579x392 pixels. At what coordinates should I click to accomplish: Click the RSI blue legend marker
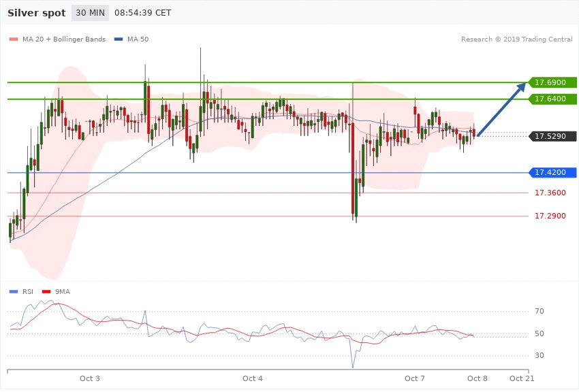coord(12,291)
